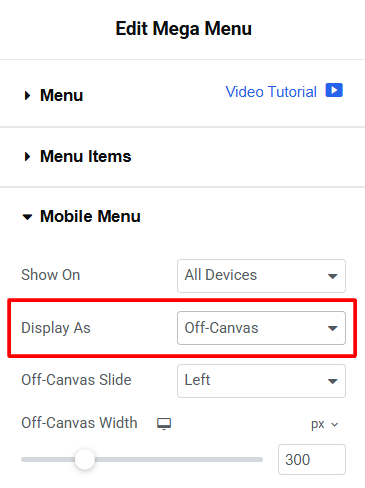This screenshot has width=365, height=488.
Task: Expand the Menu section arrow
Action: pyautogui.click(x=27, y=96)
